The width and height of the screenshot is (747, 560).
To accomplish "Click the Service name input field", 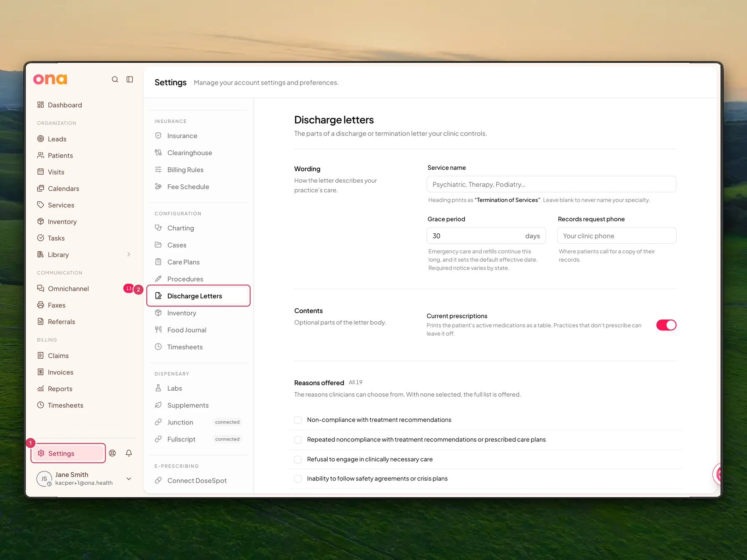I will pyautogui.click(x=551, y=184).
